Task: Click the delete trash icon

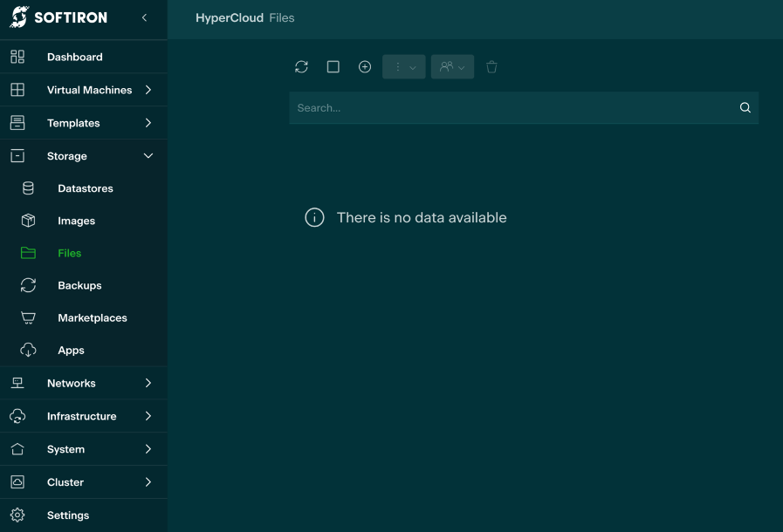Action: tap(491, 67)
